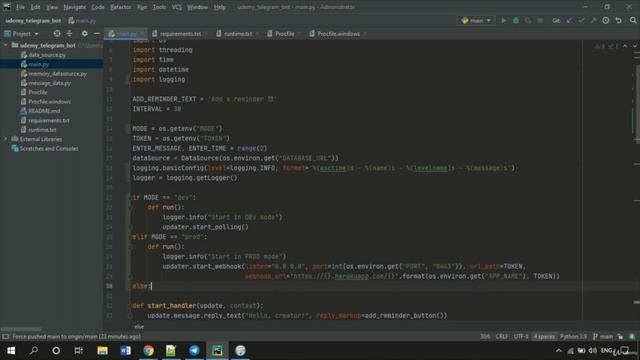The image size is (640, 360).
Task: Go to previous highlighted error arrow
Action: [x=625, y=46]
